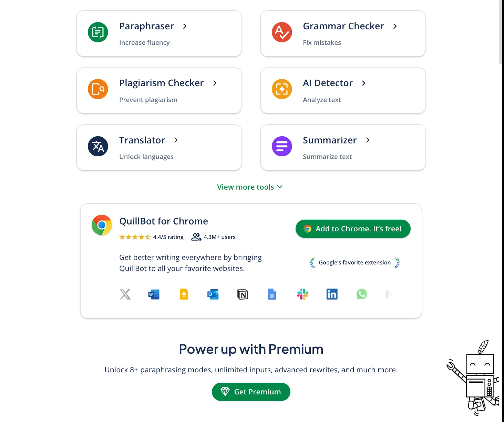Expand View more tools

tap(250, 187)
